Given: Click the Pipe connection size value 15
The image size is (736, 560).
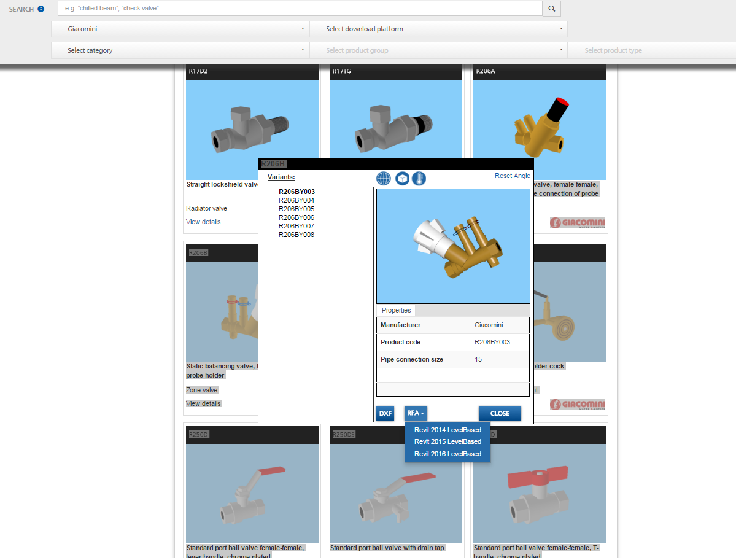Looking at the screenshot, I should coord(478,360).
